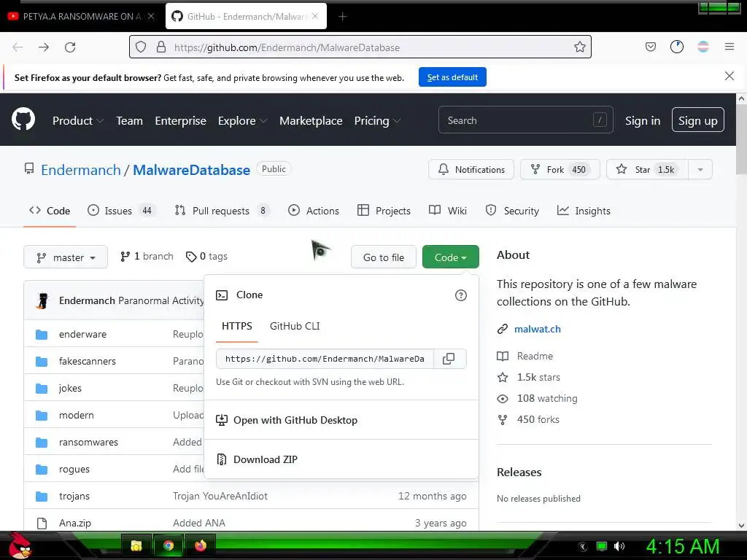Copy the clone URL to clipboard

pyautogui.click(x=449, y=359)
